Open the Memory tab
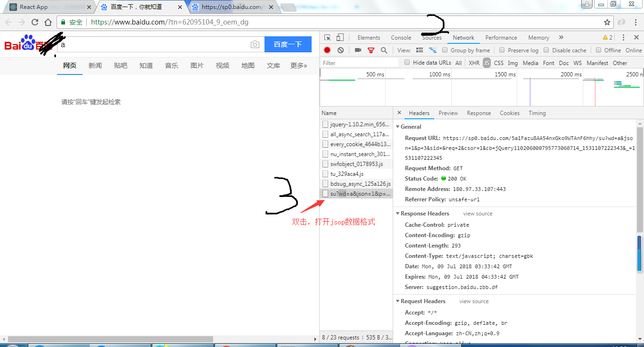 click(x=539, y=38)
